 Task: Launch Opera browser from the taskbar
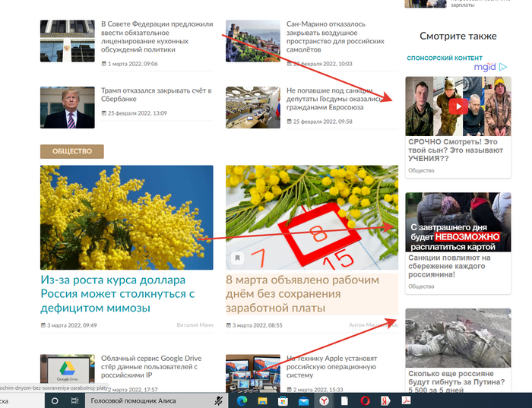365,401
